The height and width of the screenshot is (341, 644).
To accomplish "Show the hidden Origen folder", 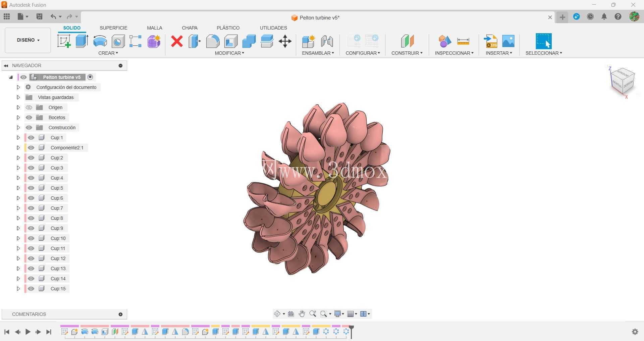I will click(x=29, y=107).
